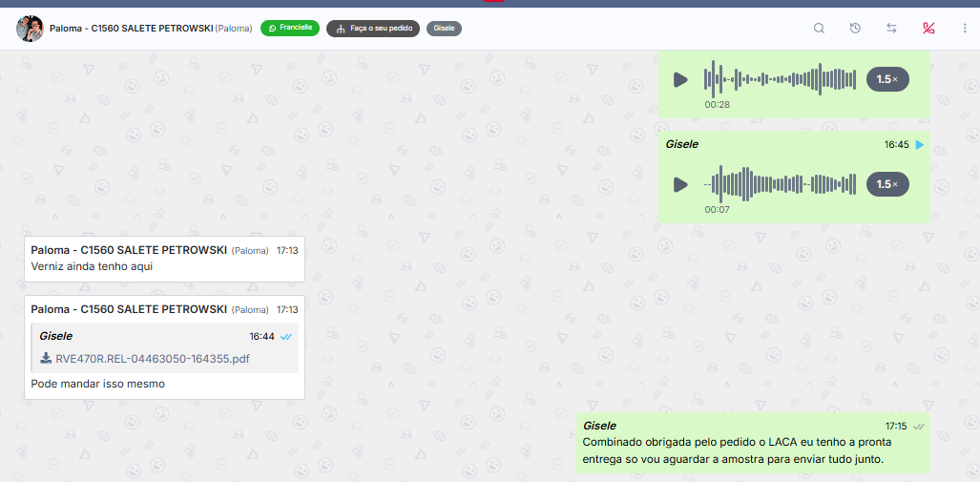Click Paloma's contact avatar photo

(30, 29)
